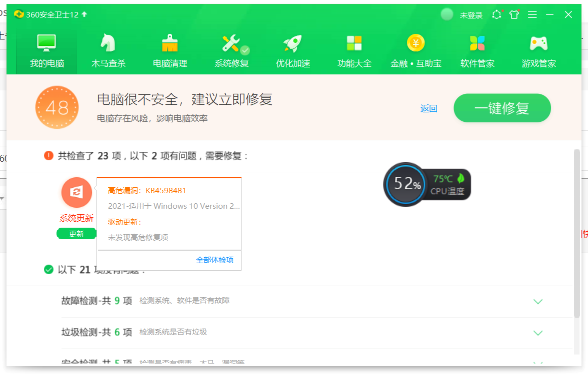Expand 垃圾检测-共 6 项 chevron

pos(538,333)
